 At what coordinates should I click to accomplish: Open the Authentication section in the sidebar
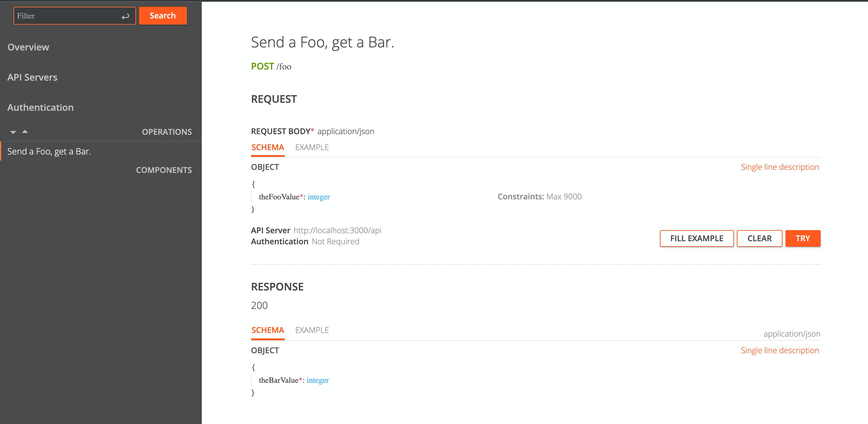[40, 107]
